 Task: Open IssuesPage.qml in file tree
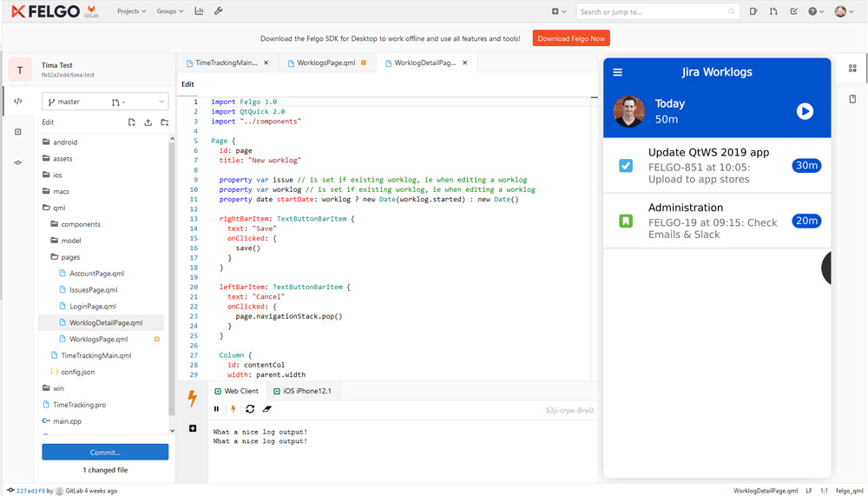pyautogui.click(x=93, y=290)
